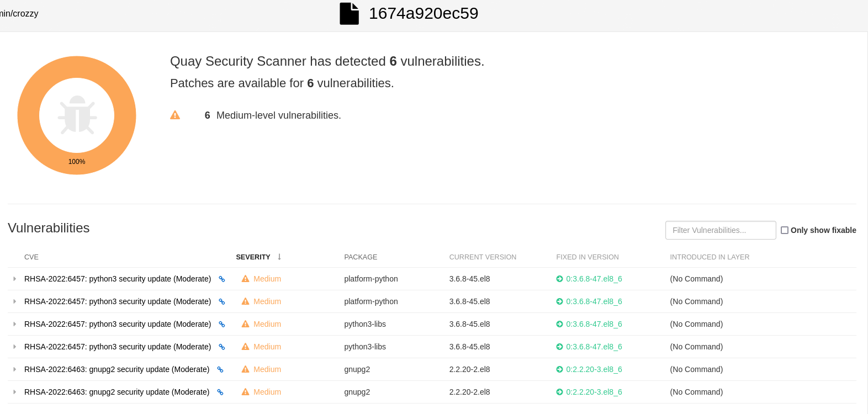Click the medium-level warning triangle in summary
Viewport: 868px width, 414px height.
click(175, 115)
